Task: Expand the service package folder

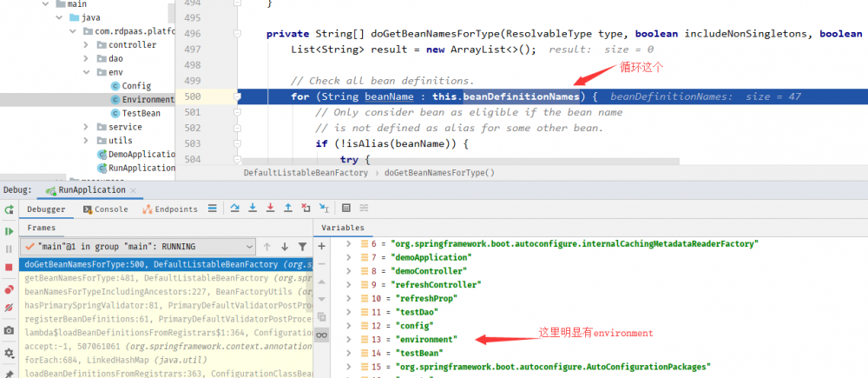Action: [86, 126]
